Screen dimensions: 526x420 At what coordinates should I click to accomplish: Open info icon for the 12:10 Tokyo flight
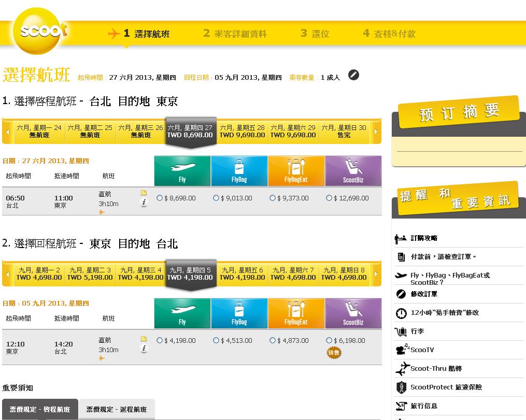(144, 348)
